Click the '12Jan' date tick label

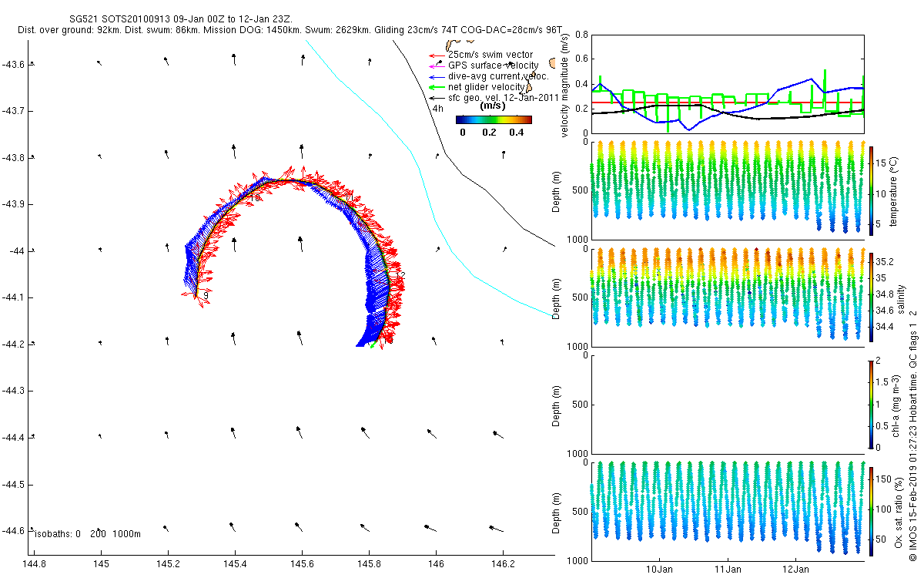point(796,570)
